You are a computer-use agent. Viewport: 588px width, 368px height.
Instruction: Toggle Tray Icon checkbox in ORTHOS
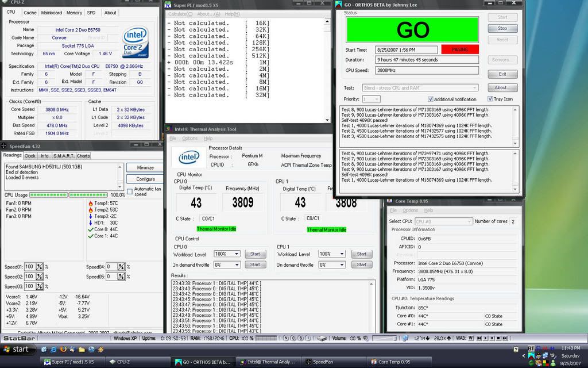point(490,99)
